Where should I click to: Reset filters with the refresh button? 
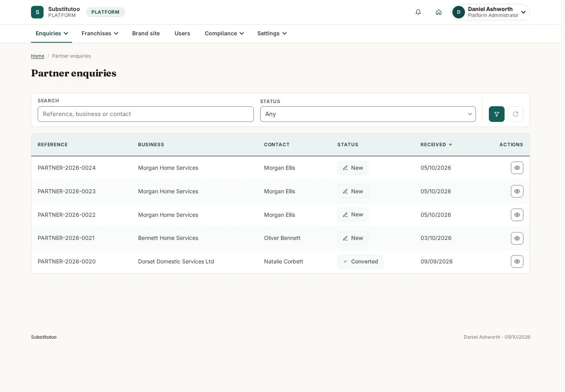516,114
